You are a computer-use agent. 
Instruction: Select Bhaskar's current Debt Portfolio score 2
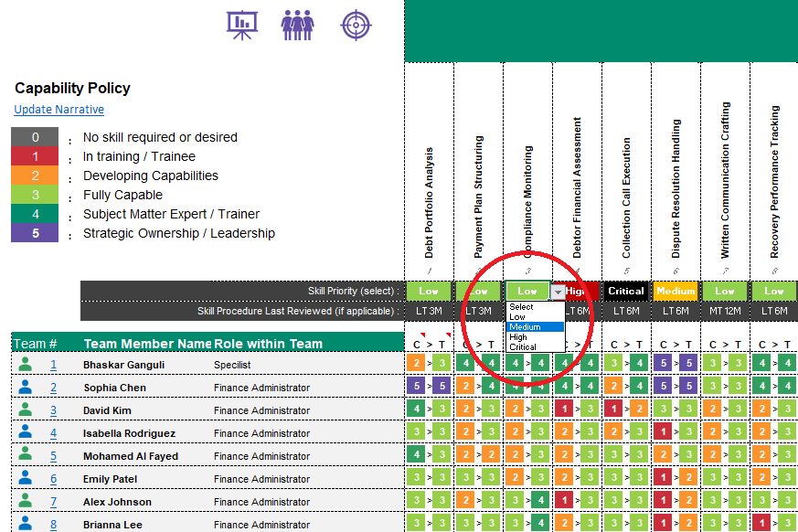tap(416, 363)
